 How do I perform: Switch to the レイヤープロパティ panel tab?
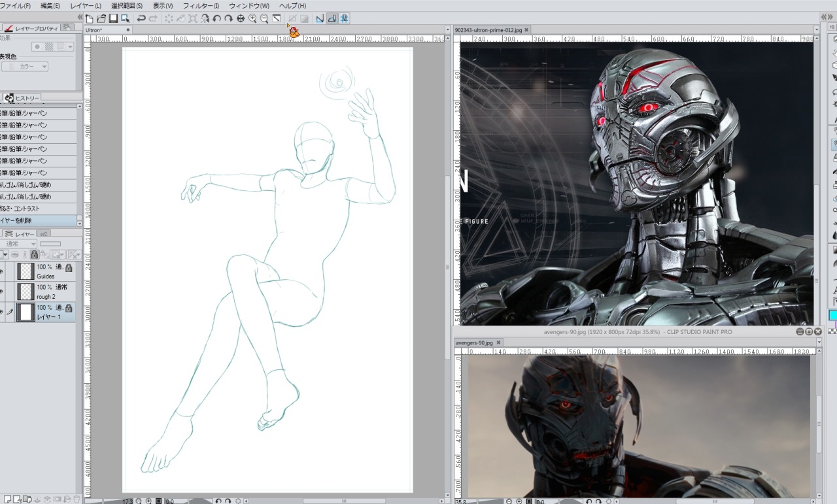[30, 28]
